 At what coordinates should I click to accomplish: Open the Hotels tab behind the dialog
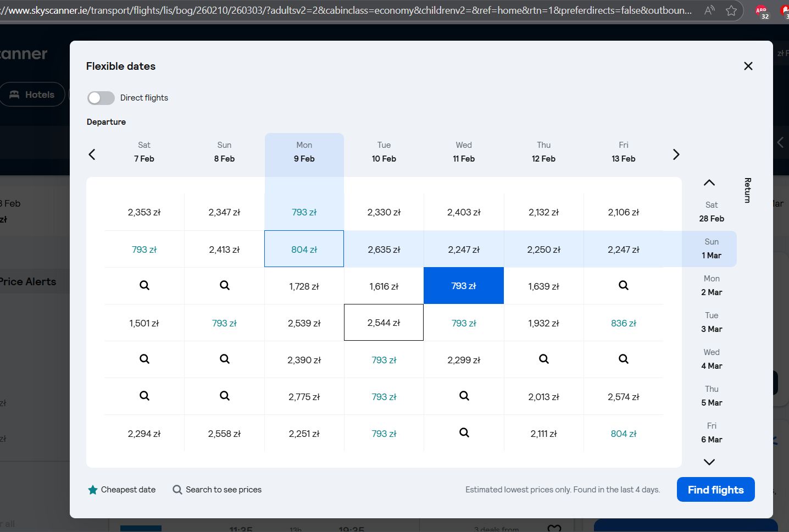32,95
